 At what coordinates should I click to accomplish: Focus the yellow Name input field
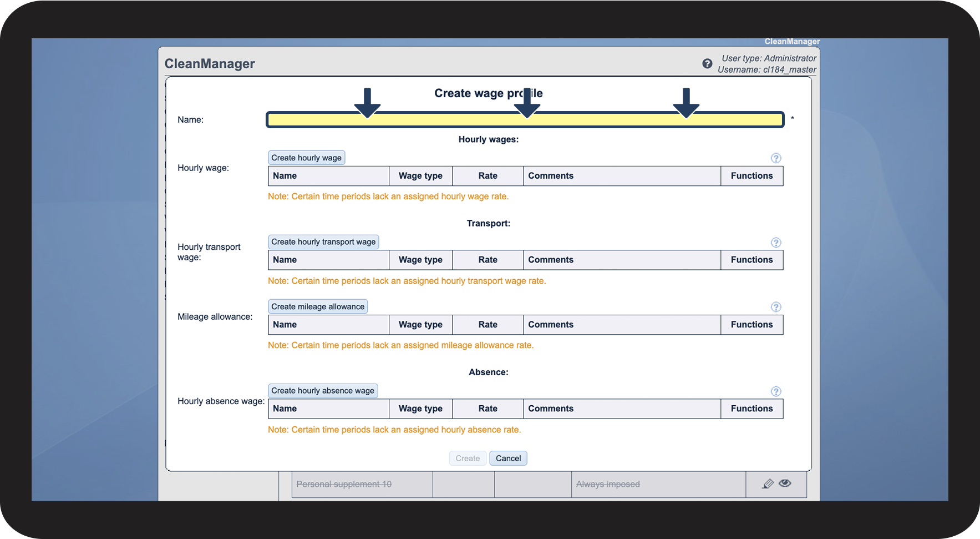coord(525,119)
